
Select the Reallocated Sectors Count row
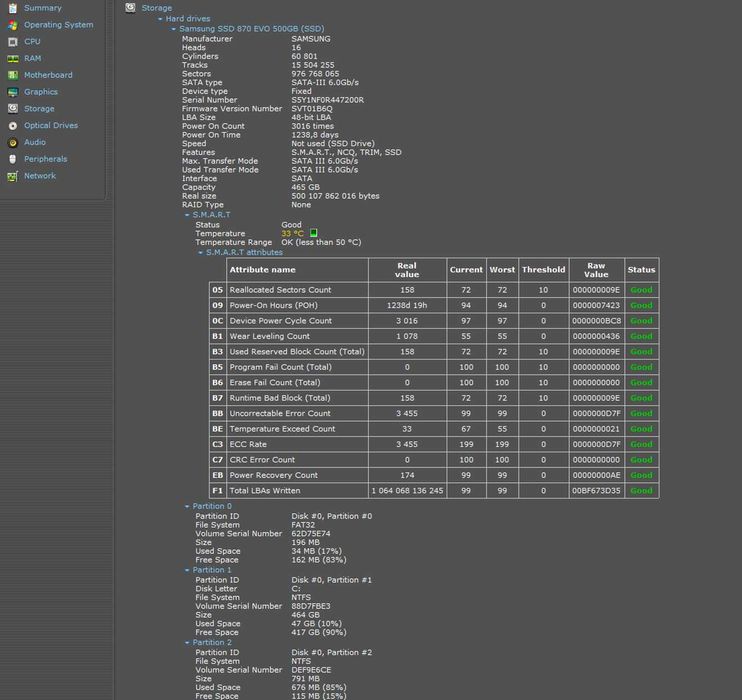[434, 290]
